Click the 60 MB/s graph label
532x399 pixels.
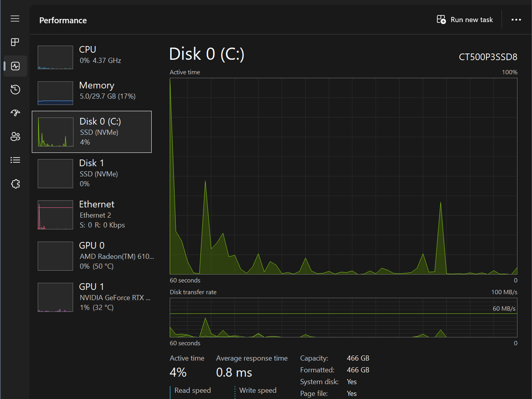[504, 308]
